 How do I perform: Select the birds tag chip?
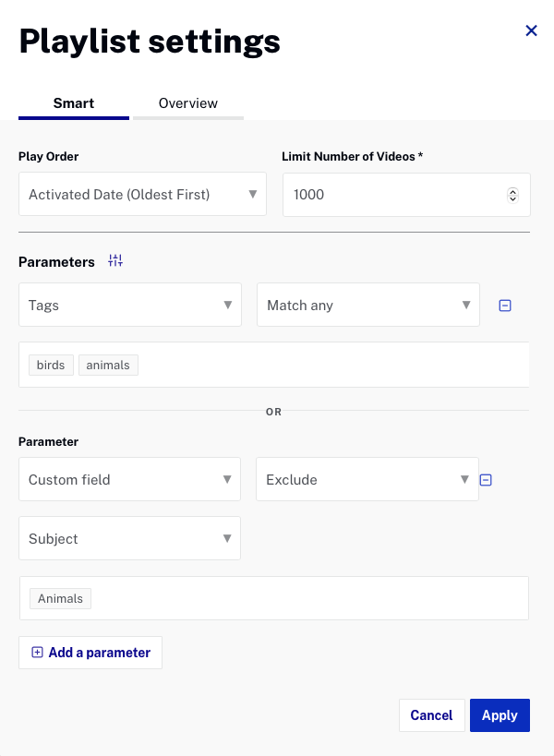(51, 366)
